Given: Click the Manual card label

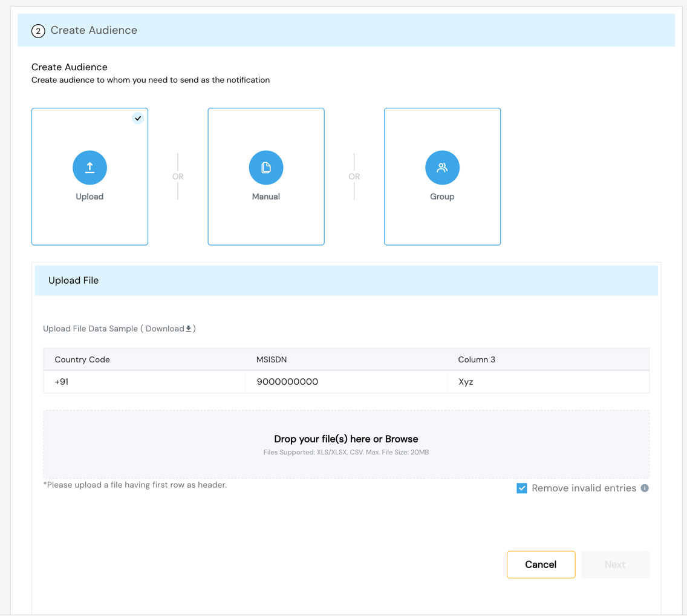Looking at the screenshot, I should (x=266, y=197).
